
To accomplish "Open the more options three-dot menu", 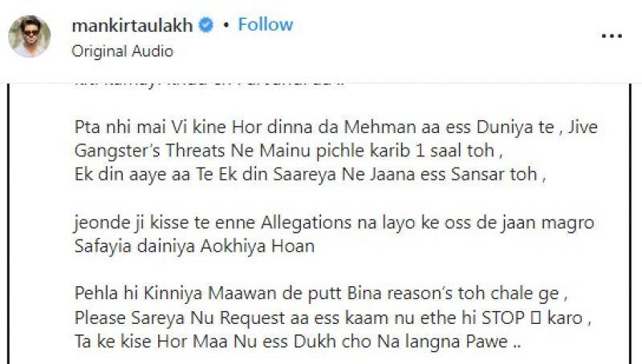I will point(612,36).
